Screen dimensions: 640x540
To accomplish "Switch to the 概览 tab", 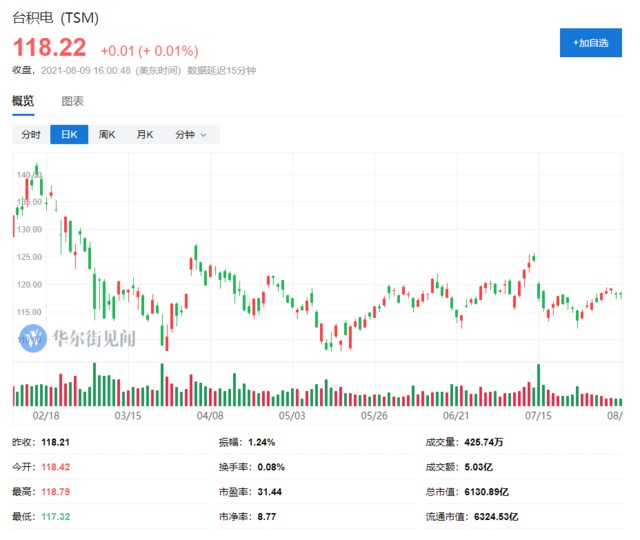I will [23, 101].
